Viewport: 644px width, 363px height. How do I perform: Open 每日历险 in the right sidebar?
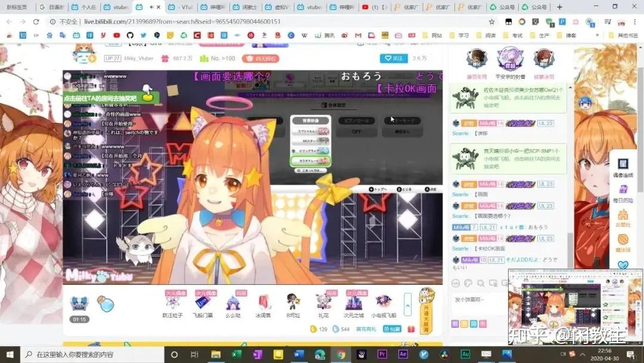[623, 193]
